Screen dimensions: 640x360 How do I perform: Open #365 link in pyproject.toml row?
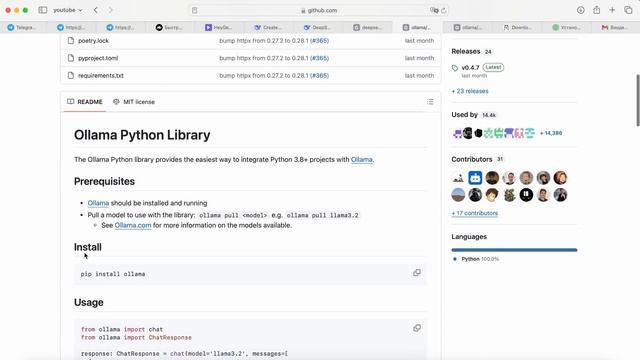[x=319, y=58]
